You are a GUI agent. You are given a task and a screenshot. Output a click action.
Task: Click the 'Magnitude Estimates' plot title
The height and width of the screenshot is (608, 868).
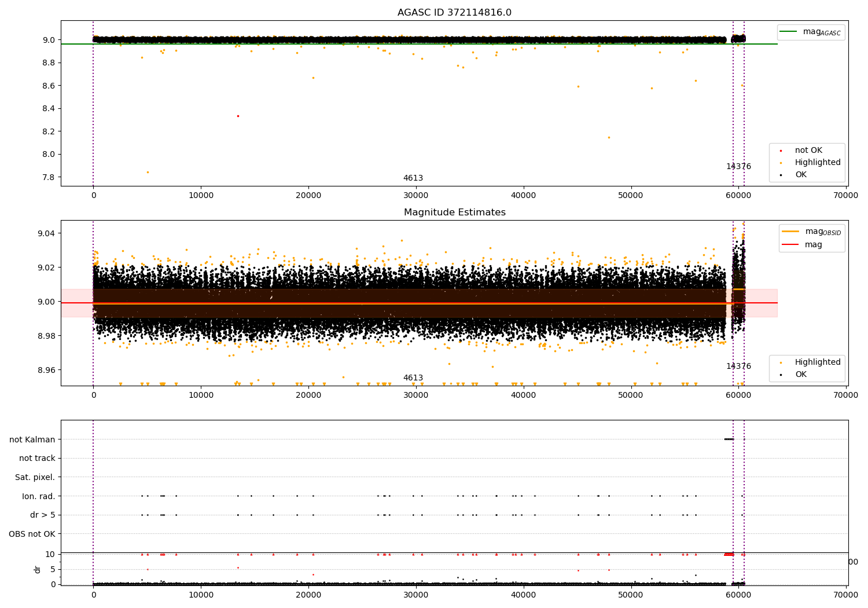point(454,213)
